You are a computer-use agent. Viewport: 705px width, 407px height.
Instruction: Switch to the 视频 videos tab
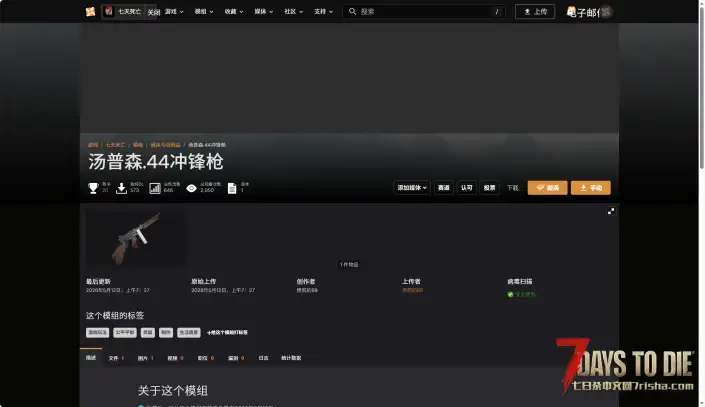click(175, 358)
